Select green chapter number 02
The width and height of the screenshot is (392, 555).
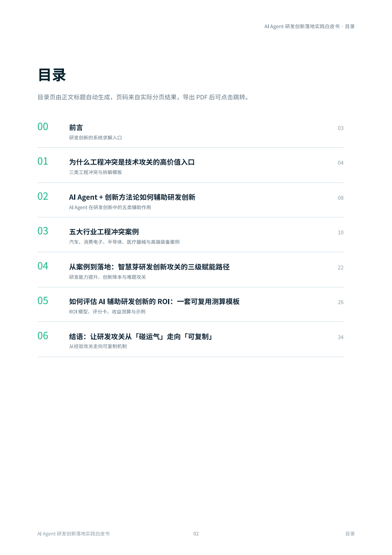[43, 196]
